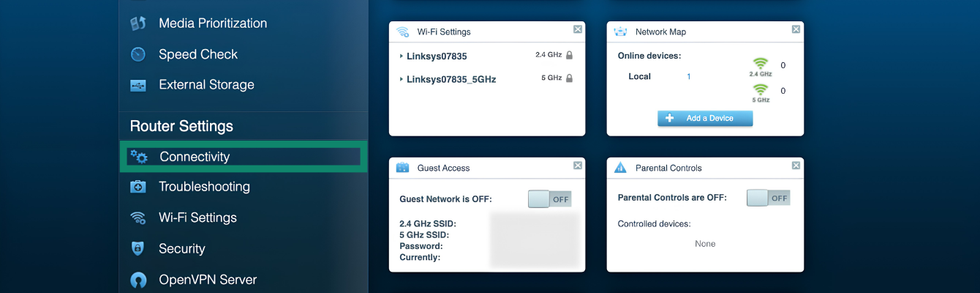Enable the Parental Controls switch
Image resolution: width=980 pixels, height=293 pixels.
tap(768, 198)
